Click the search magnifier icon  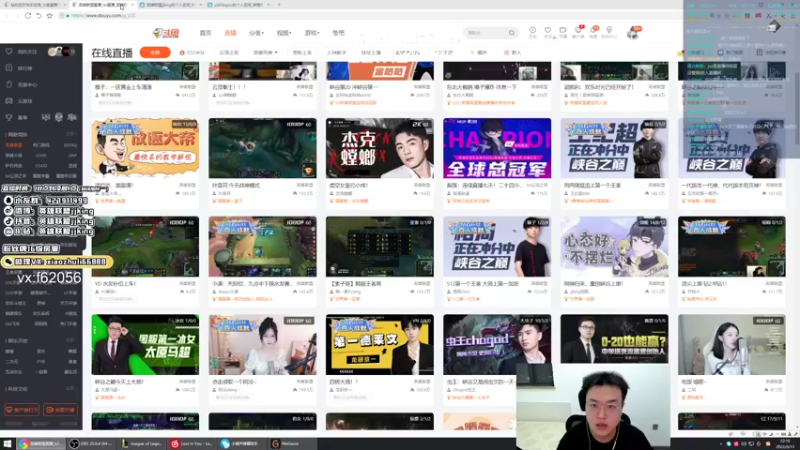512,33
